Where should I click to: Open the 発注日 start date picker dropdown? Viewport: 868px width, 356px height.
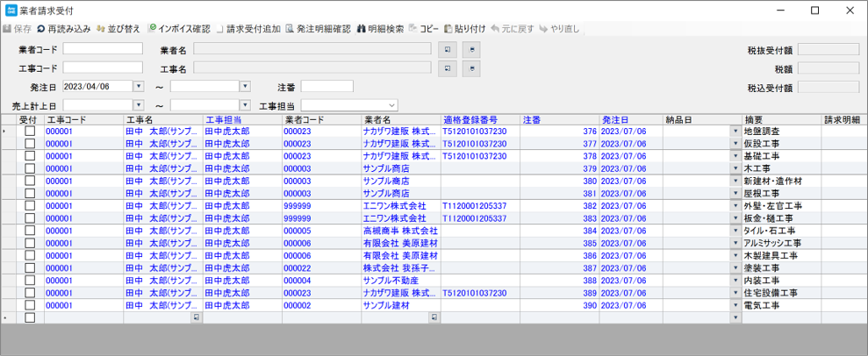click(x=138, y=87)
